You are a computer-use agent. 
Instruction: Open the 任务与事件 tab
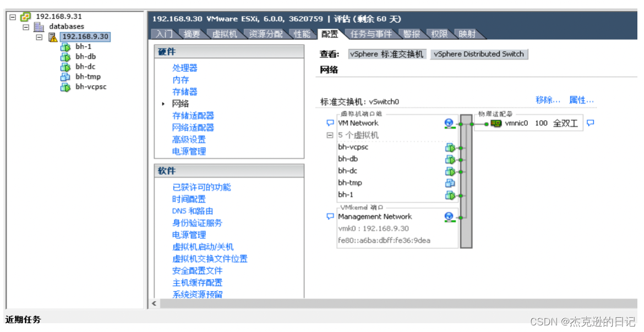coord(372,34)
